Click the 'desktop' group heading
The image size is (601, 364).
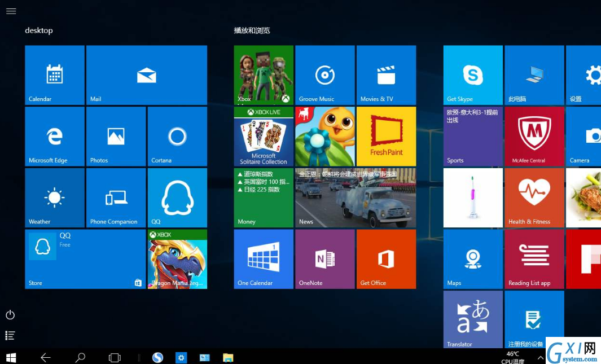[x=39, y=30]
